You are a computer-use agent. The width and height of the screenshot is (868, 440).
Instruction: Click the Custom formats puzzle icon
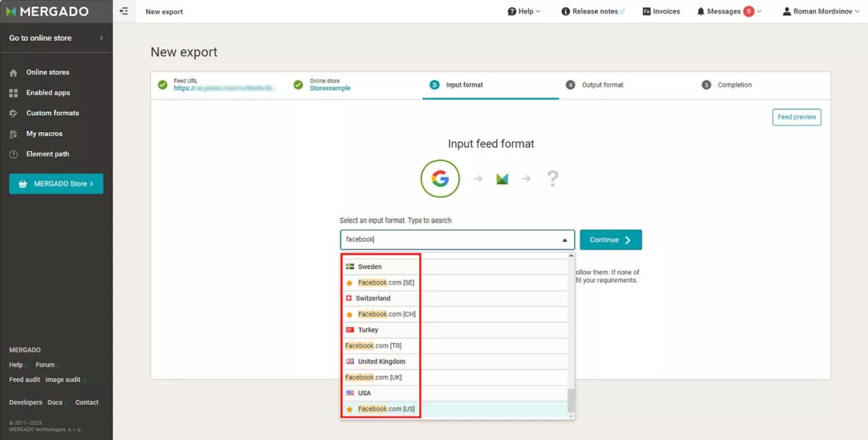(x=13, y=114)
